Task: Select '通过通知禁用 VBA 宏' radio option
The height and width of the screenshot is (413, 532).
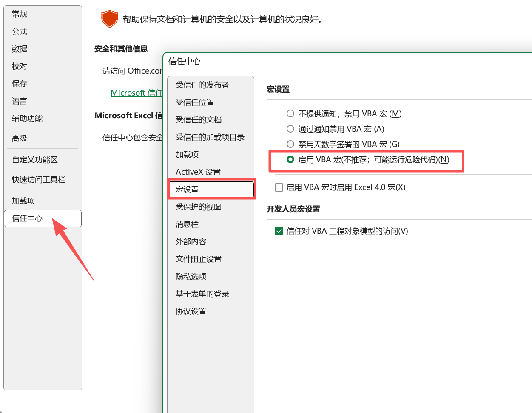Action: [290, 129]
